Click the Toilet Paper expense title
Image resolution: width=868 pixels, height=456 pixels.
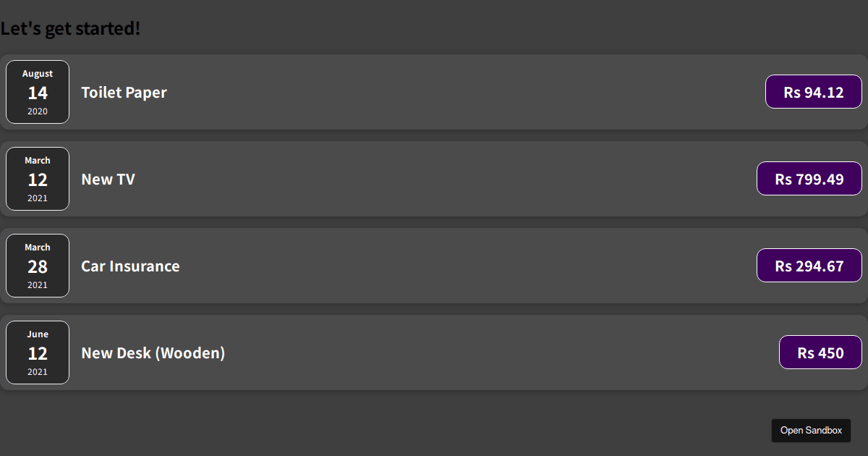124,93
